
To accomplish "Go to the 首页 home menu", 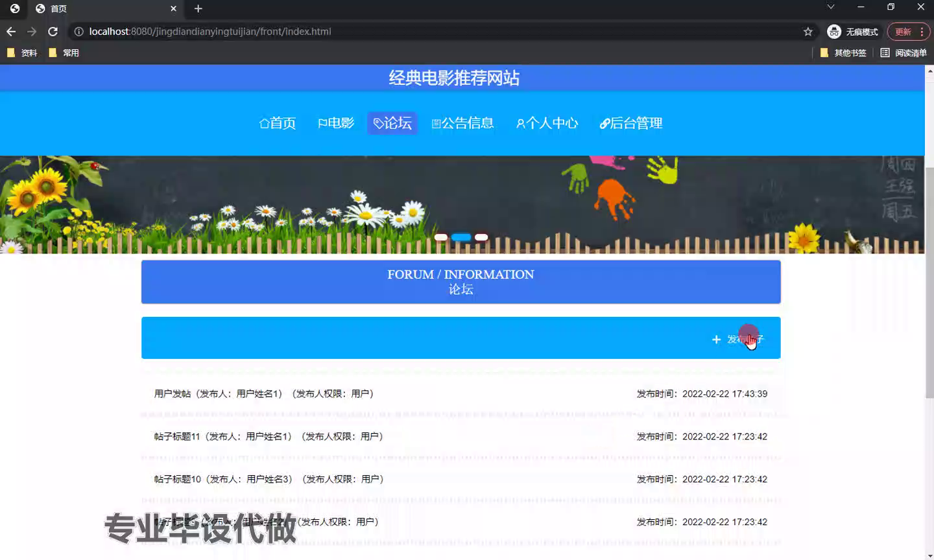I will tap(278, 123).
